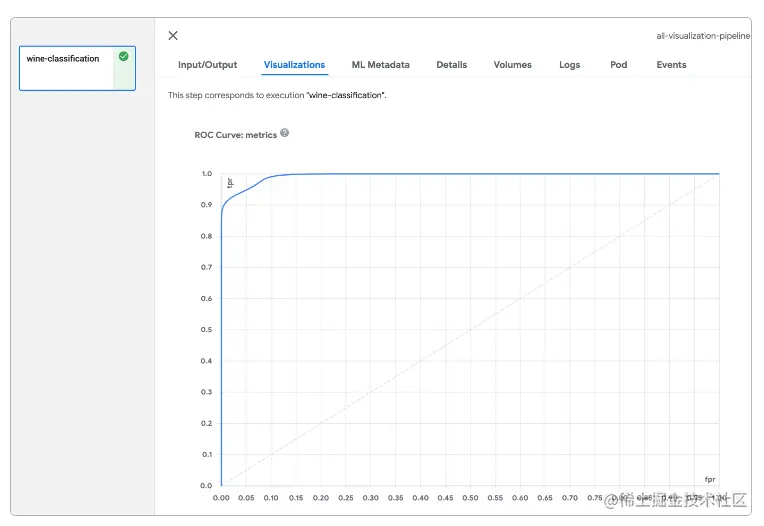Image resolution: width=764 pixels, height=526 pixels.
Task: Click the y-axis value 1.0
Action: (207, 173)
